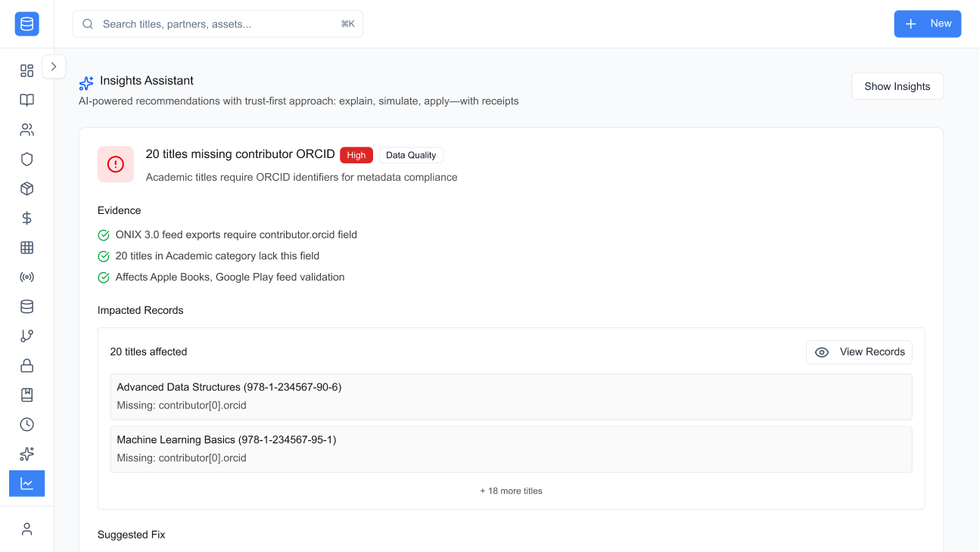Open the Partners people icon in sidebar
This screenshot has height=552, width=980.
[26, 129]
